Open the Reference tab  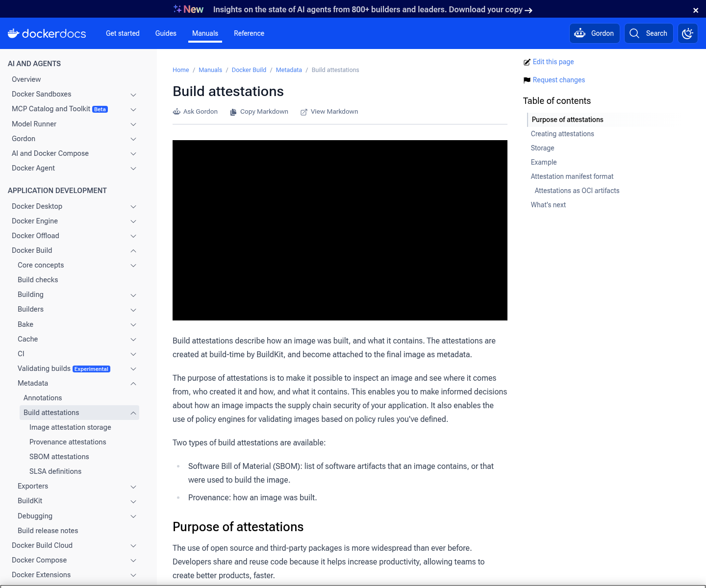pos(249,33)
